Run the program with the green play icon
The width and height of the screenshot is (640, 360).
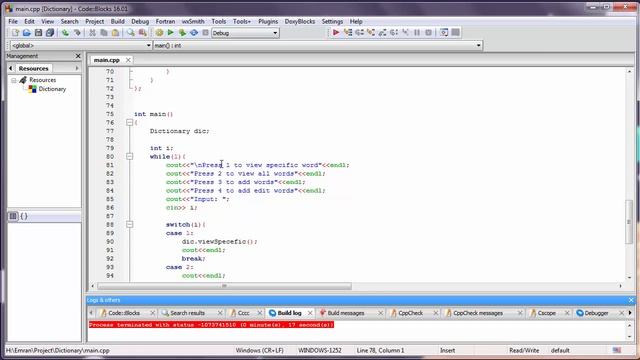(x=171, y=33)
